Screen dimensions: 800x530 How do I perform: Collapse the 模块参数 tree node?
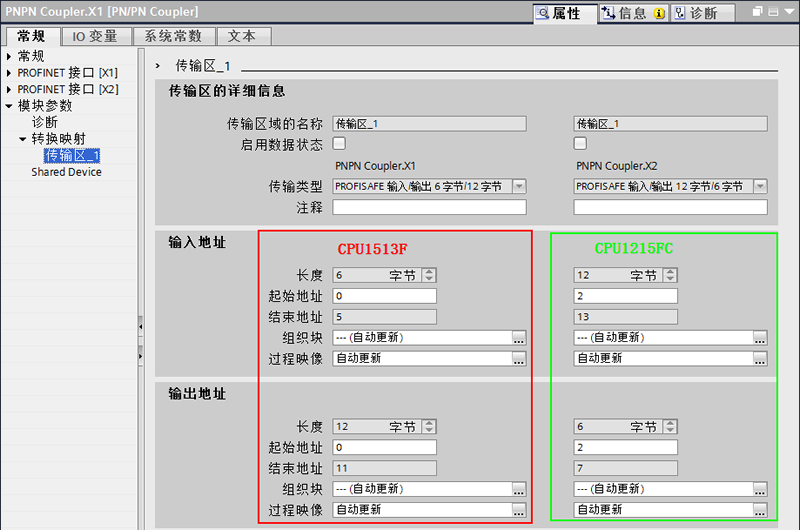tap(9, 106)
